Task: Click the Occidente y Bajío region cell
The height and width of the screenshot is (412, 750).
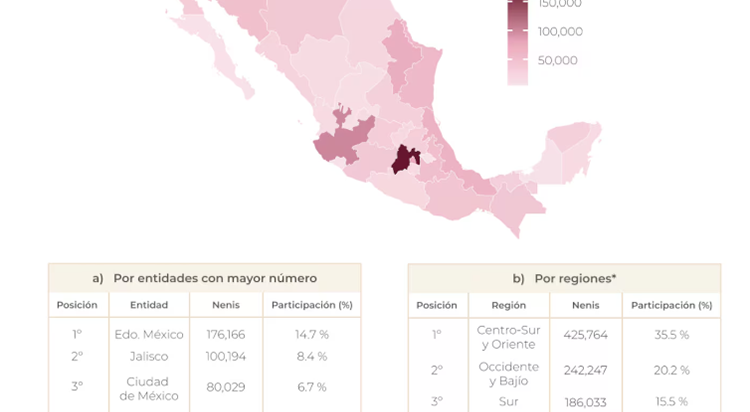Action: [508, 373]
